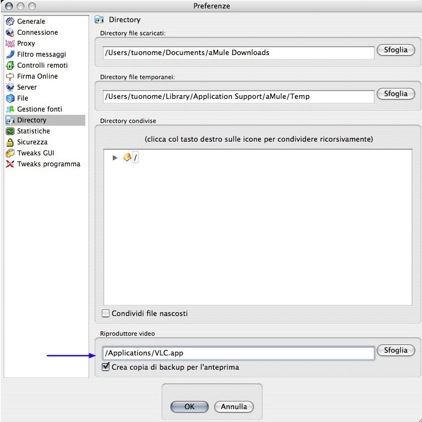Click Sfoglia next to video player path

396,350
